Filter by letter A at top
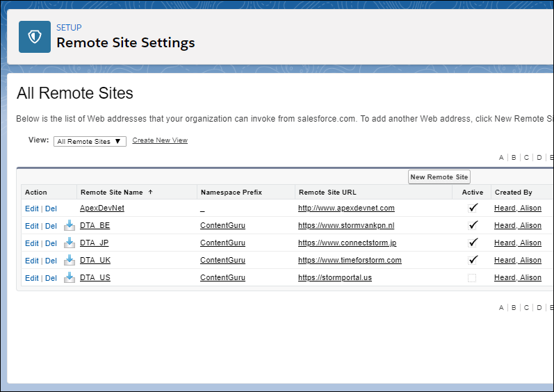The image size is (554, 392). click(x=501, y=158)
